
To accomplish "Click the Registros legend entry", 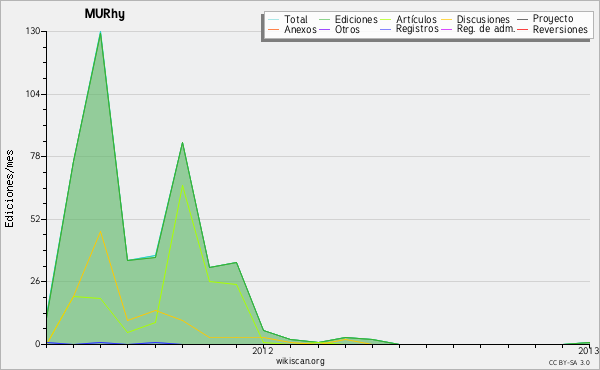I will click(x=417, y=29).
